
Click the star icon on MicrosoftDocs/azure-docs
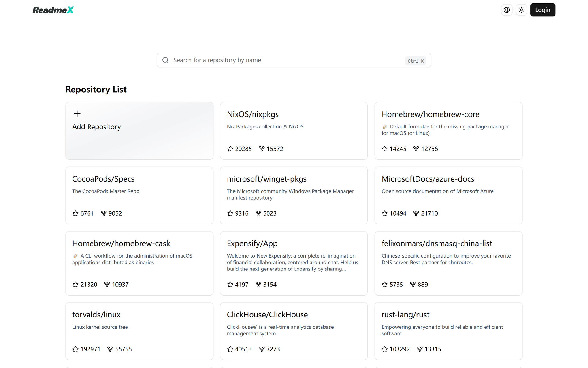pyautogui.click(x=385, y=213)
